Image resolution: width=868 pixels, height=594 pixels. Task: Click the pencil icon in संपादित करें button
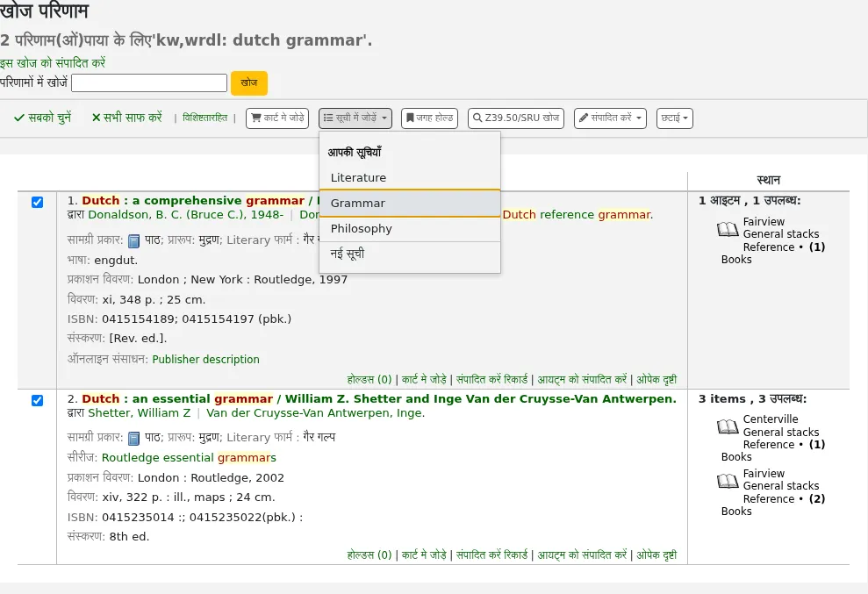[x=584, y=118]
